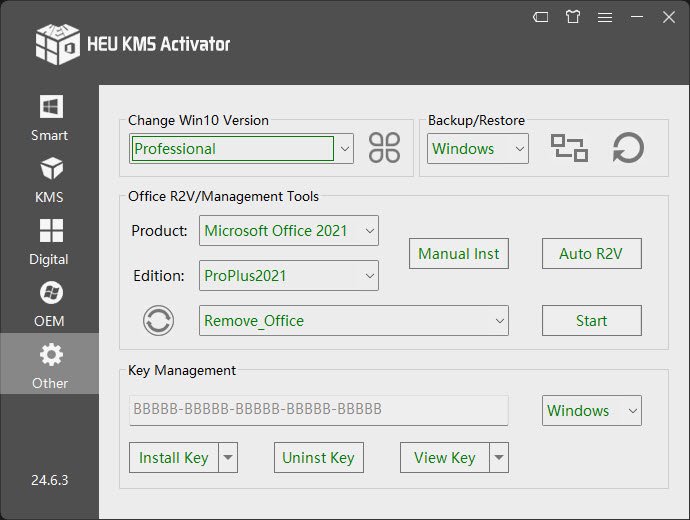Image resolution: width=690 pixels, height=520 pixels.
Task: Expand the Edition ProPlus2021 dropdown
Action: 368,275
